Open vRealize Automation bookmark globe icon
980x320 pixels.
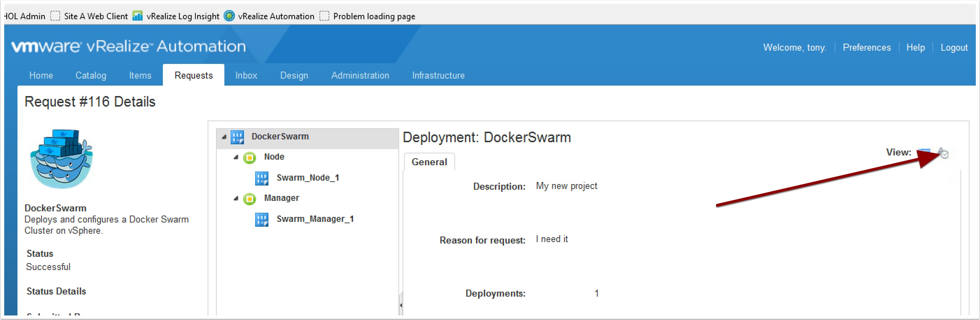[229, 16]
